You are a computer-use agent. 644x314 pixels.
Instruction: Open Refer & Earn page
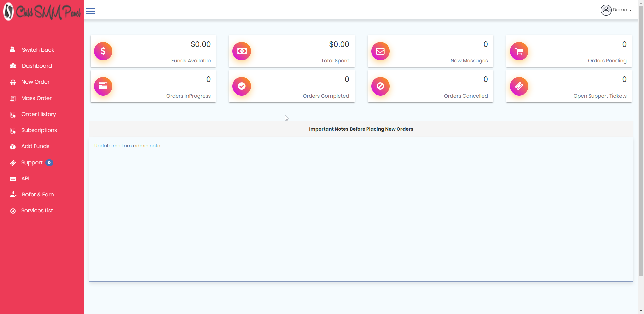[x=38, y=195]
